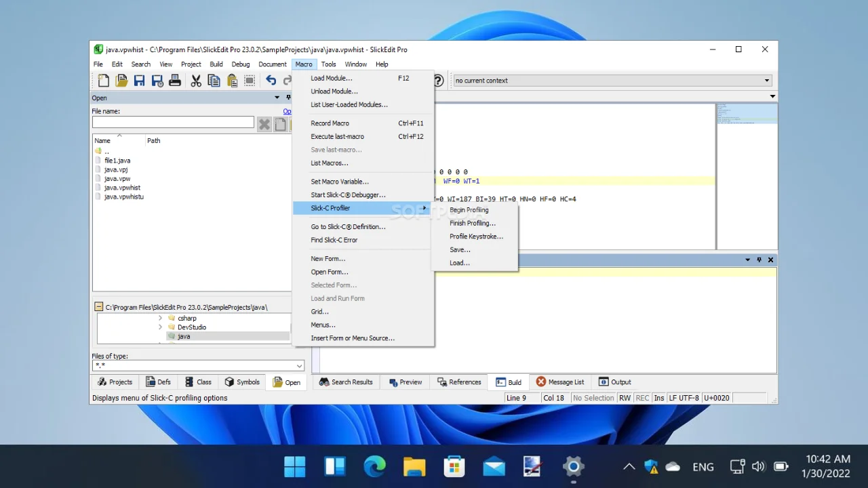Screen dimensions: 868x488
Task: Switch to the Output tab
Action: click(x=614, y=382)
